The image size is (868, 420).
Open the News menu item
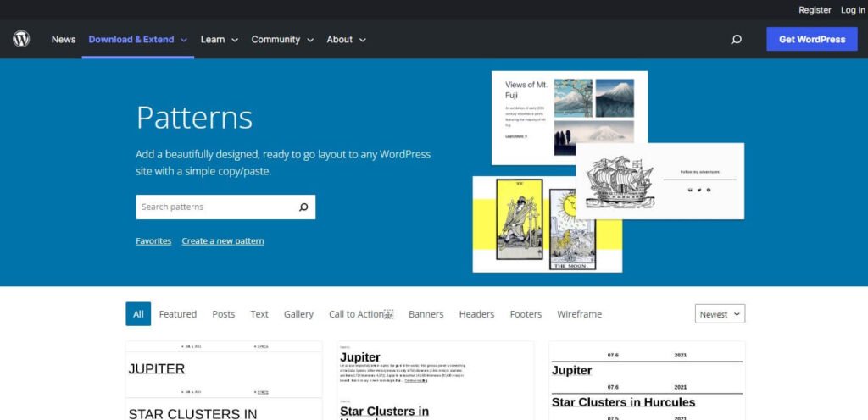point(64,39)
